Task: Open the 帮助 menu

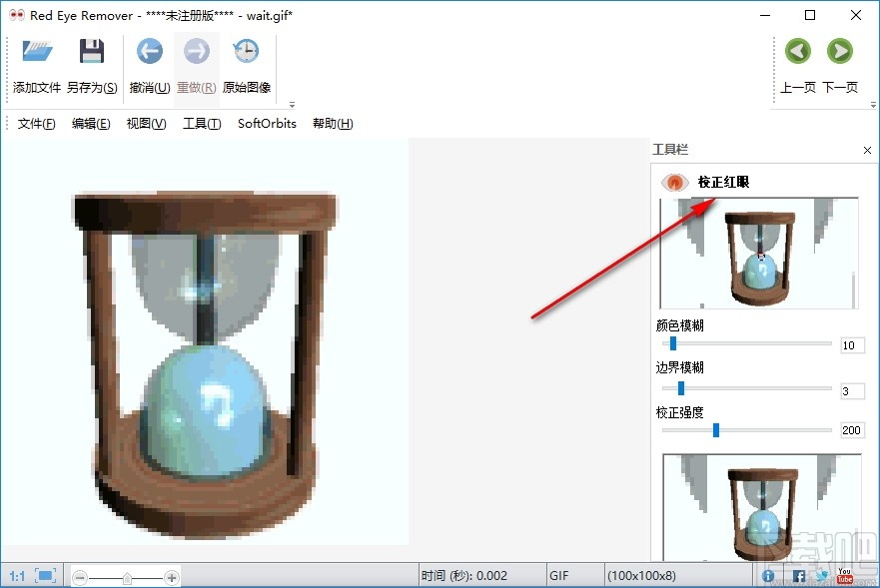Action: tap(332, 123)
